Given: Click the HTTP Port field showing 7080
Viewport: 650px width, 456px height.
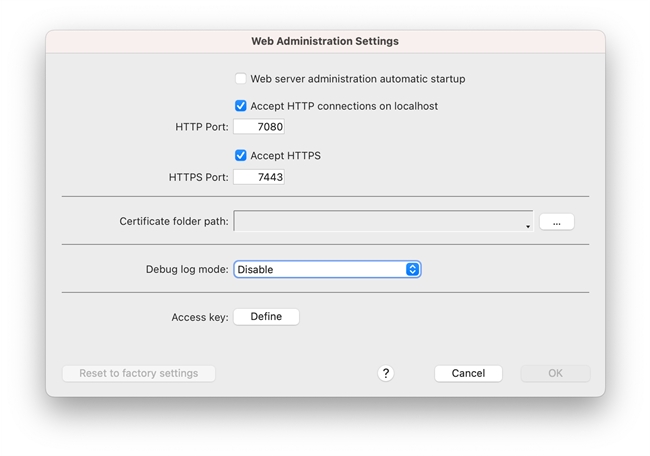Looking at the screenshot, I should [x=259, y=127].
